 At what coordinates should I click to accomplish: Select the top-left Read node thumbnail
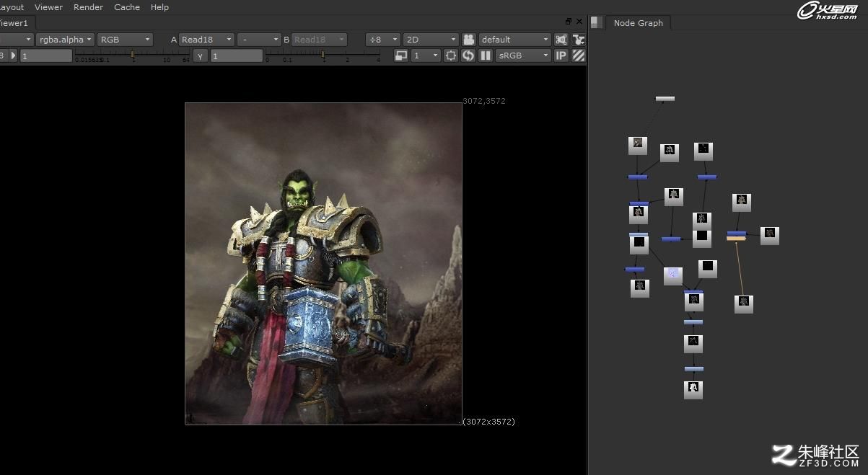tap(637, 146)
